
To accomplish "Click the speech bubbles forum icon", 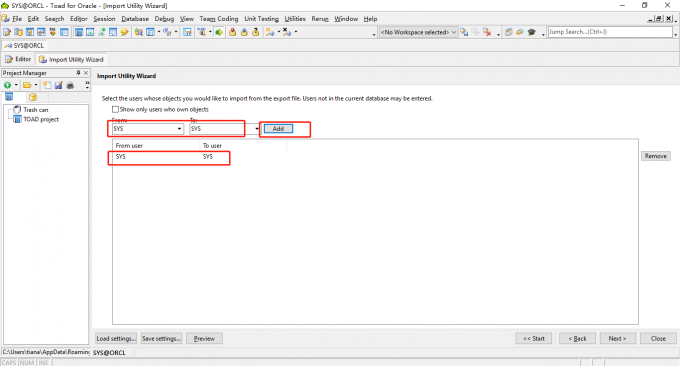I will (520, 32).
